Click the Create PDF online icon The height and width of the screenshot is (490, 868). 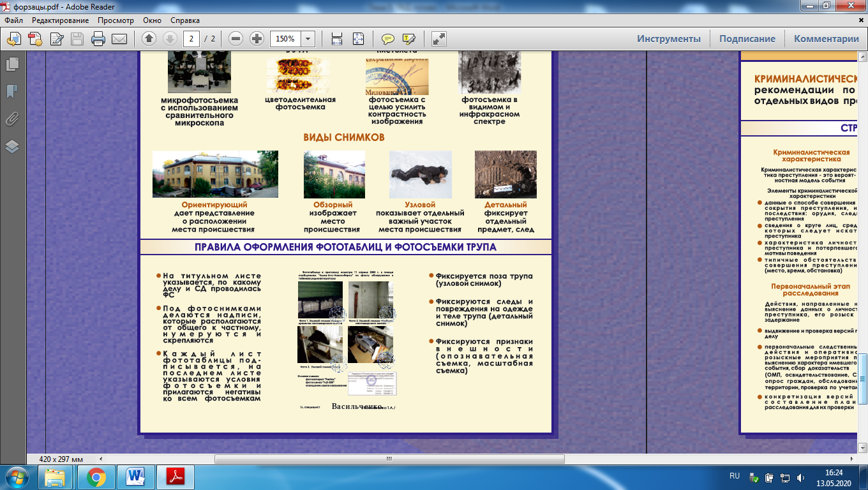(35, 39)
